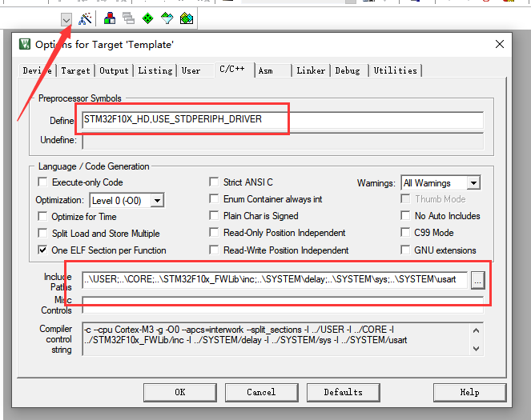Viewport: 531px width, 420px height.
Task: Click the Undefine input field
Action: coord(283,141)
